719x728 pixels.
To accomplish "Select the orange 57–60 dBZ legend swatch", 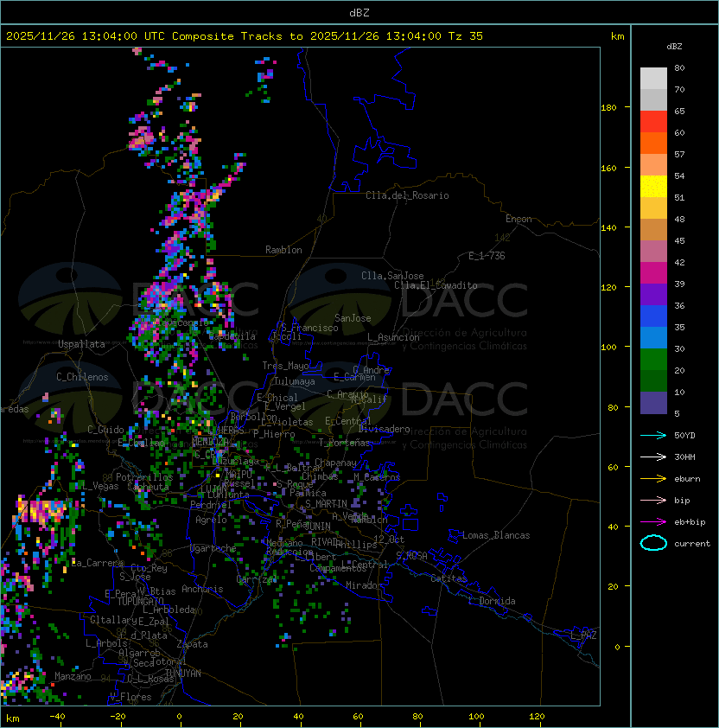I will pos(653,144).
